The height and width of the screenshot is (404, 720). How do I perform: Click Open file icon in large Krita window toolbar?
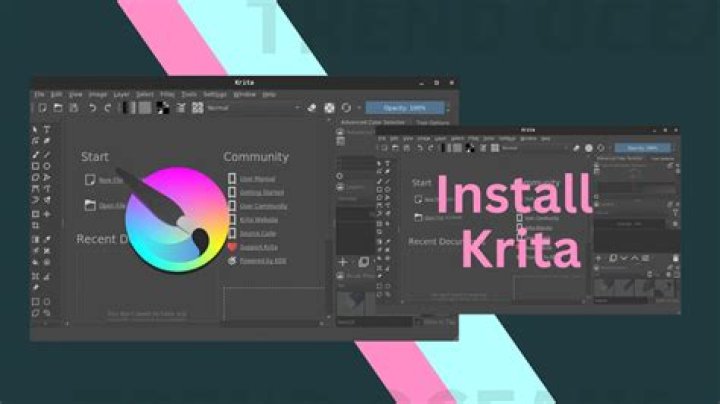point(58,108)
